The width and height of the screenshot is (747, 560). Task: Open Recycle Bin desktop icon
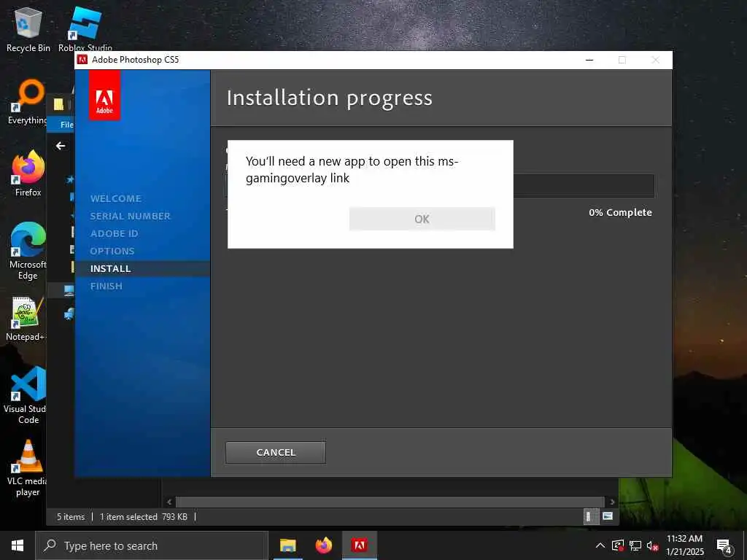(x=28, y=29)
